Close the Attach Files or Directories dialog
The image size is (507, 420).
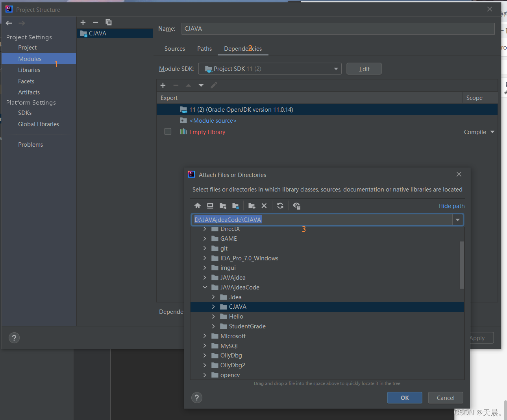coord(459,174)
